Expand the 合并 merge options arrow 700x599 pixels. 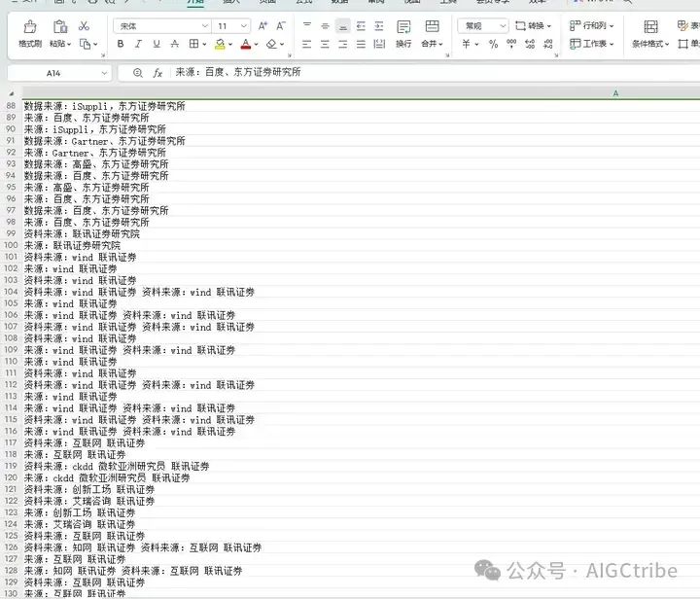(440, 44)
